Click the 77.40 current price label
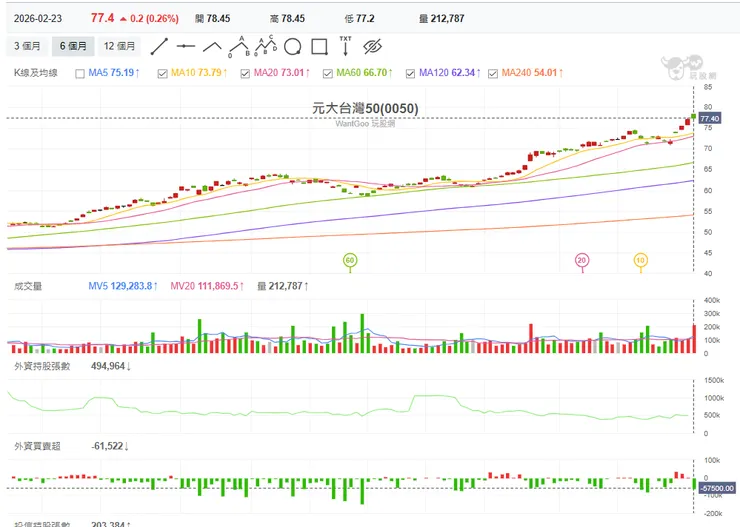Screen dimensions: 740x527 pyautogui.click(x=709, y=118)
